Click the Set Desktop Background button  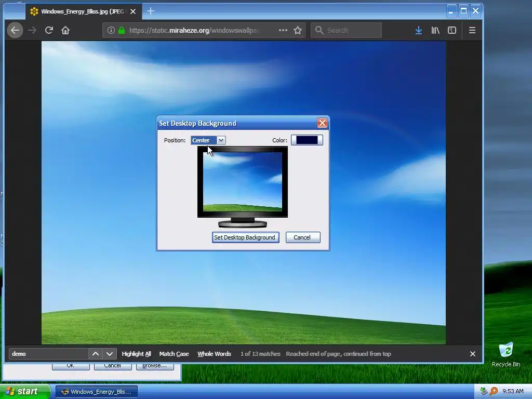click(x=246, y=237)
